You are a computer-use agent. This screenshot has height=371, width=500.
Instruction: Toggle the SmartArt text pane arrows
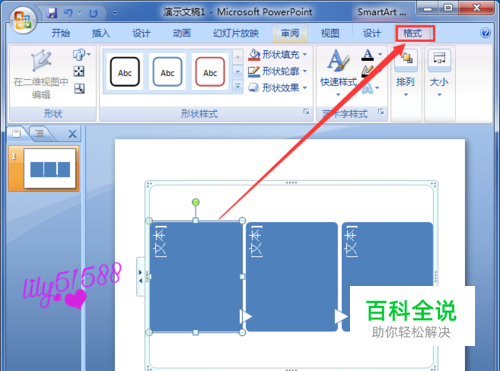click(x=140, y=277)
